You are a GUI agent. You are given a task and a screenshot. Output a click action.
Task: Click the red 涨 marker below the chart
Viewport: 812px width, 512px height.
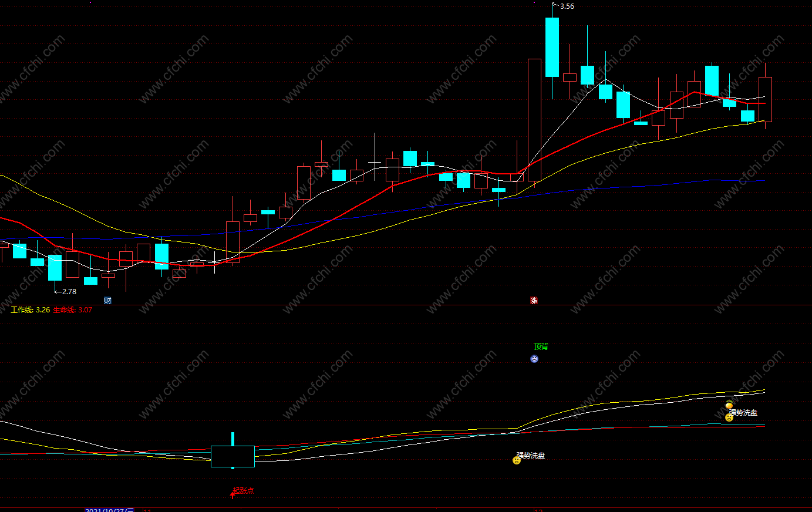534,301
